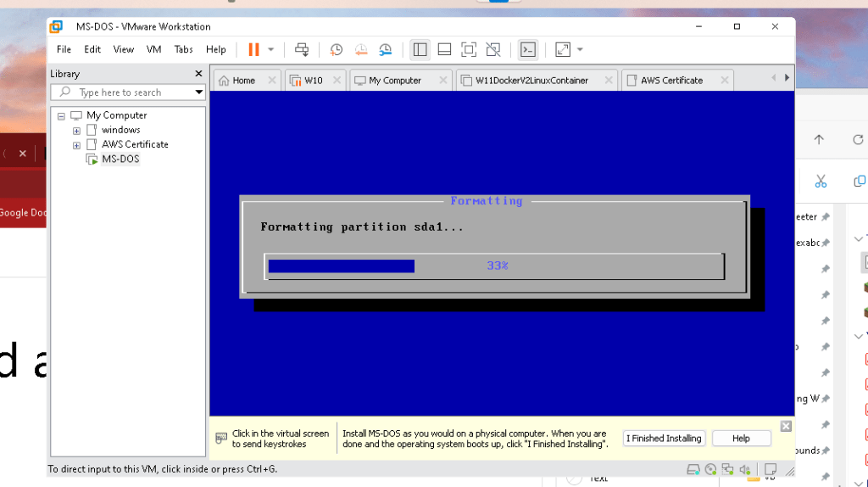868x487 pixels.
Task: Toggle the console view button
Action: click(527, 49)
